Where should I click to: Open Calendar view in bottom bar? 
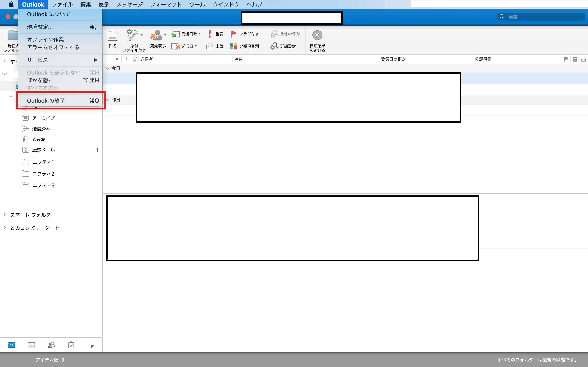click(31, 345)
